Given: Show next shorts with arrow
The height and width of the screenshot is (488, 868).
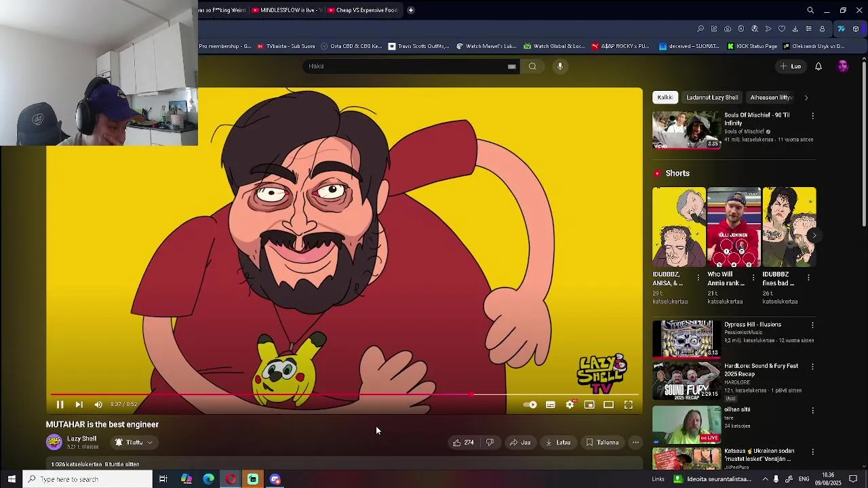Looking at the screenshot, I should click(x=814, y=235).
